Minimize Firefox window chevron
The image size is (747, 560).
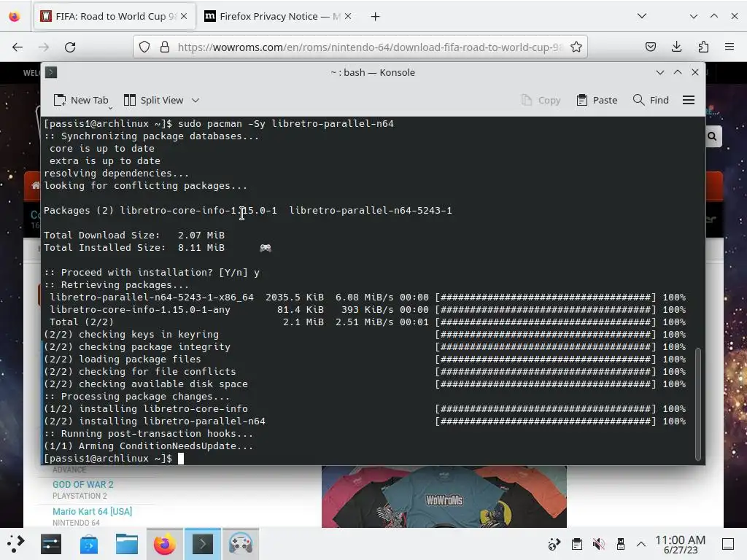tap(693, 16)
